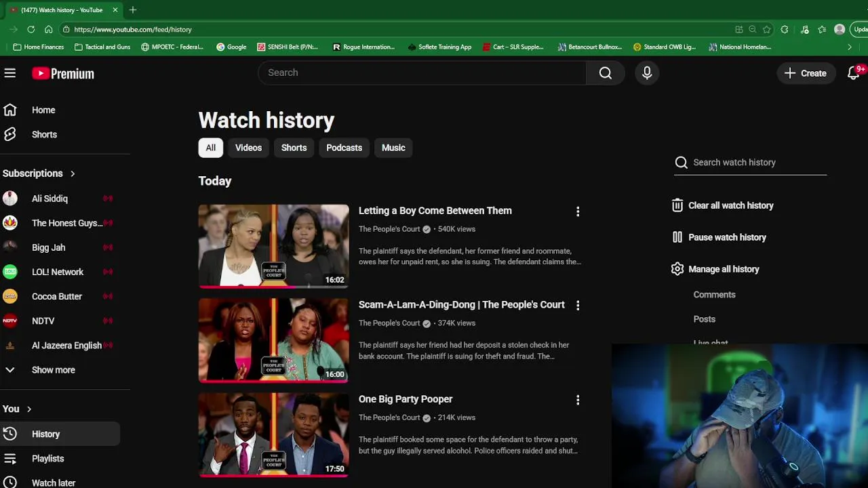Click the 17:50 duration video thumbnail
Screen dimensions: 868x488
pos(273,434)
